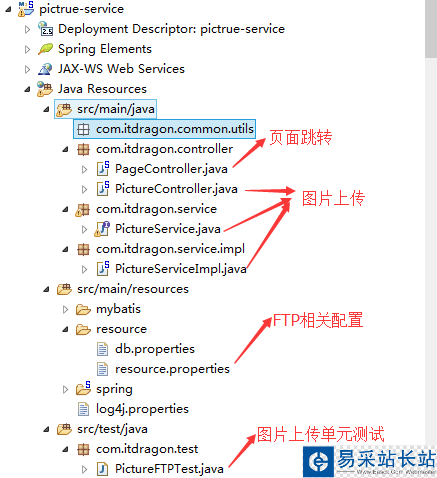The height and width of the screenshot is (478, 437).
Task: Collapse the src/test/java folder
Action: [47, 429]
